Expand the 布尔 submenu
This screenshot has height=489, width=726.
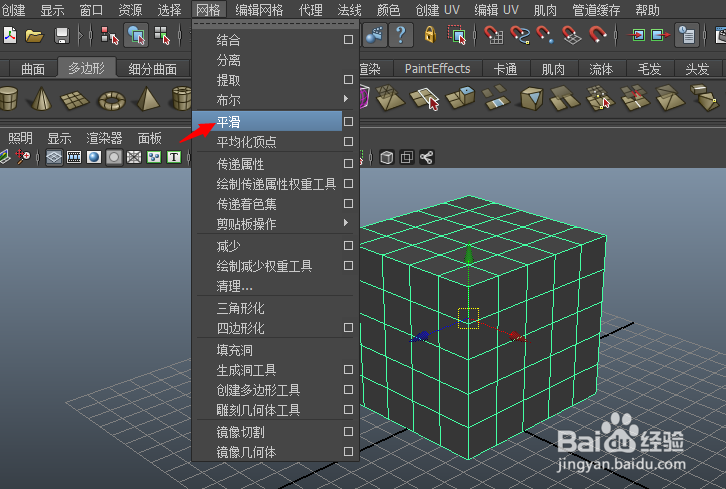tap(346, 99)
